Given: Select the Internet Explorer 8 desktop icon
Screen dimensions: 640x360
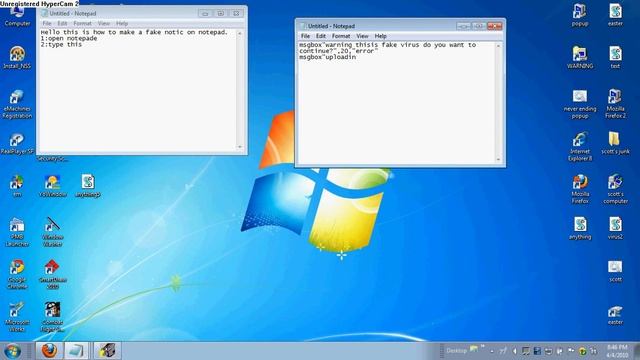Looking at the screenshot, I should 580,147.
